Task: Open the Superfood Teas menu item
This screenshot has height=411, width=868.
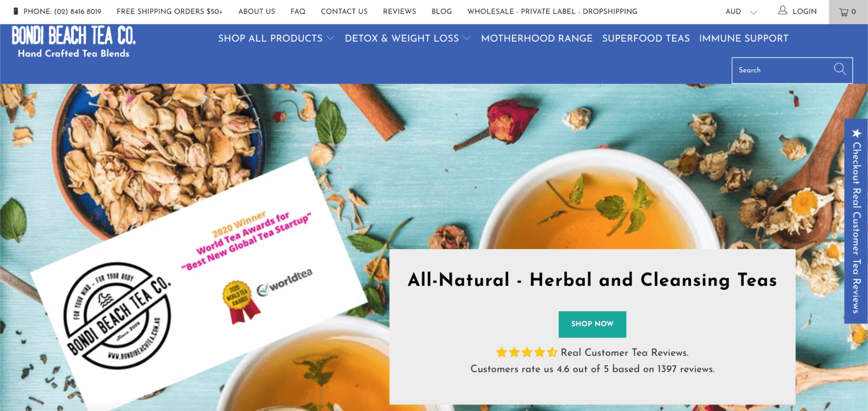Action: click(646, 38)
